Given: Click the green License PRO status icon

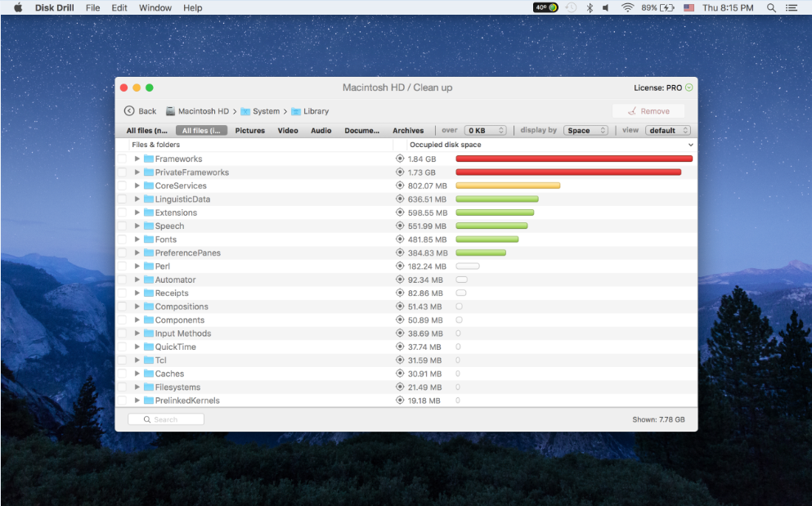Looking at the screenshot, I should [689, 87].
